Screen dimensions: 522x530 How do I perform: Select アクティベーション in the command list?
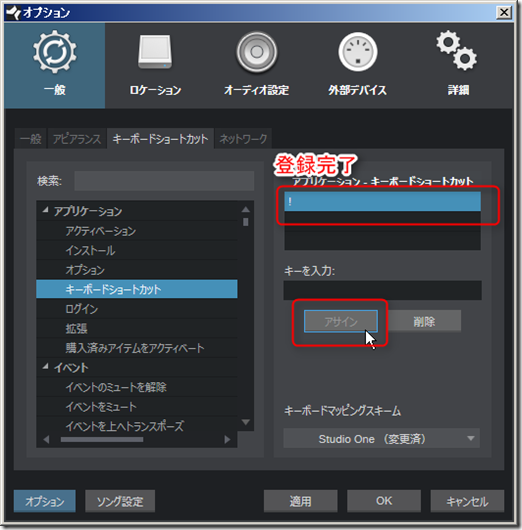click(x=137, y=231)
